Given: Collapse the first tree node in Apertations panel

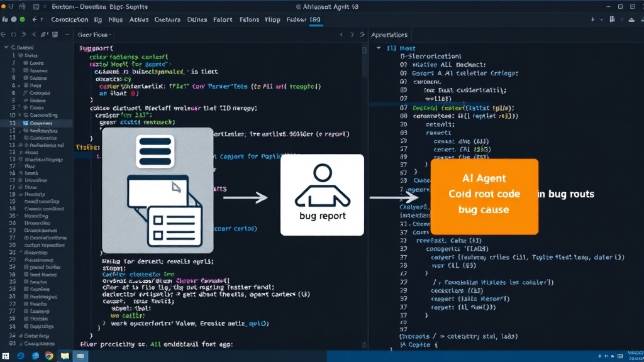Looking at the screenshot, I should tap(378, 48).
